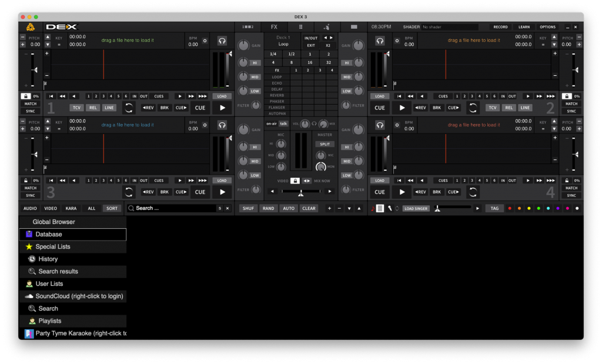
Task: Toggle the on-air microphone switch
Action: click(x=272, y=123)
